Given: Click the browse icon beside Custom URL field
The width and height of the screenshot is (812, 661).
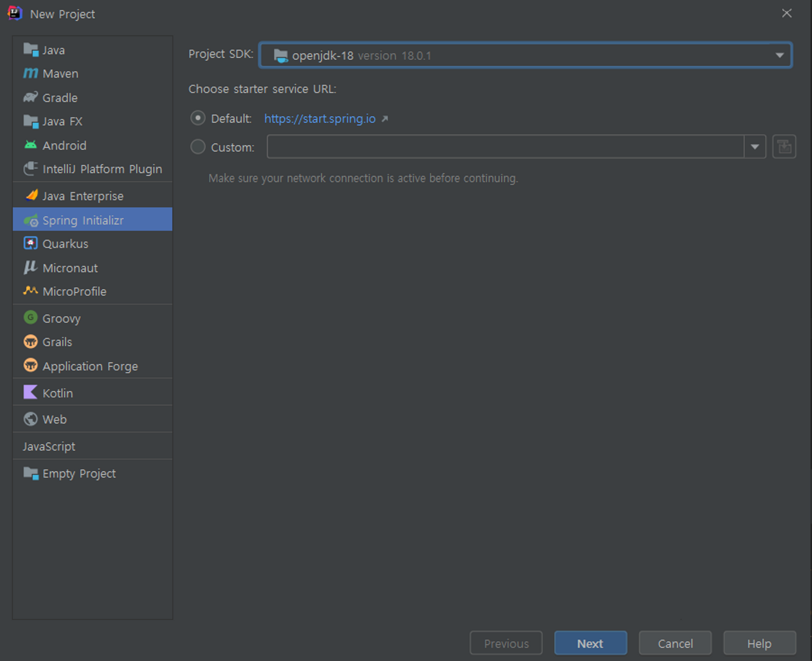Looking at the screenshot, I should (784, 147).
